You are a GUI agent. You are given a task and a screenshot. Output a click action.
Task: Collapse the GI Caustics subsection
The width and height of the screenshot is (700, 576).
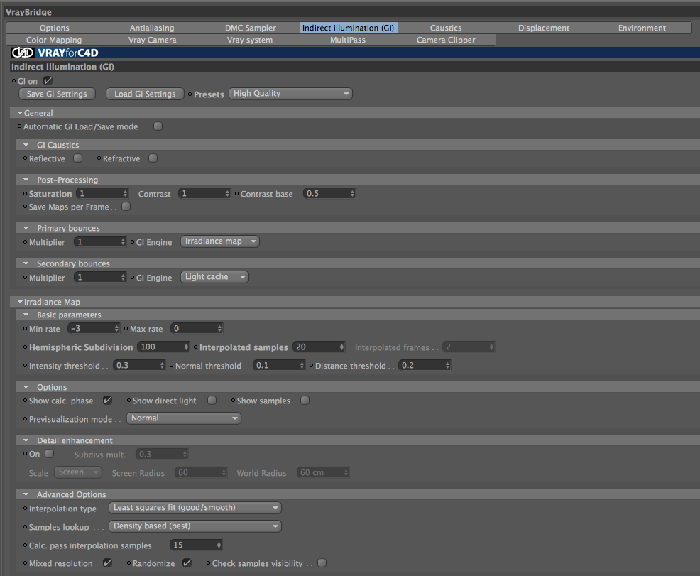point(26,145)
